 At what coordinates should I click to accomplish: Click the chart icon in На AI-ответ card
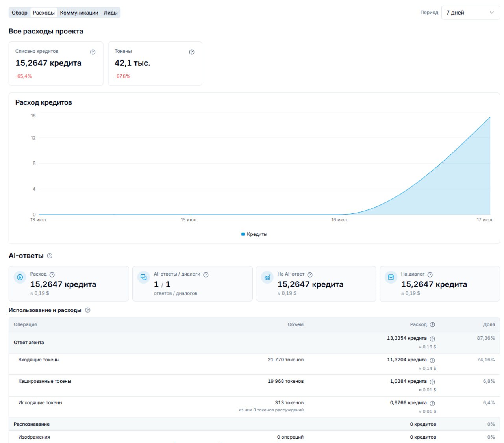(x=267, y=277)
